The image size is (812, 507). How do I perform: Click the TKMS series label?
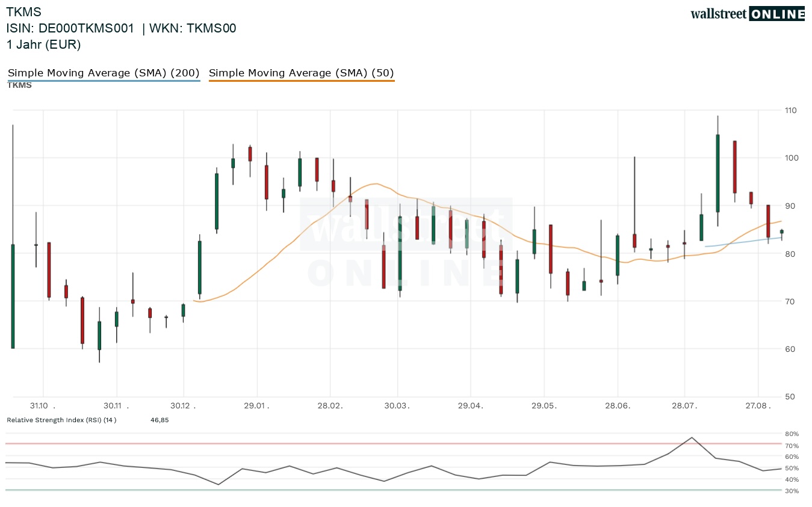19,85
